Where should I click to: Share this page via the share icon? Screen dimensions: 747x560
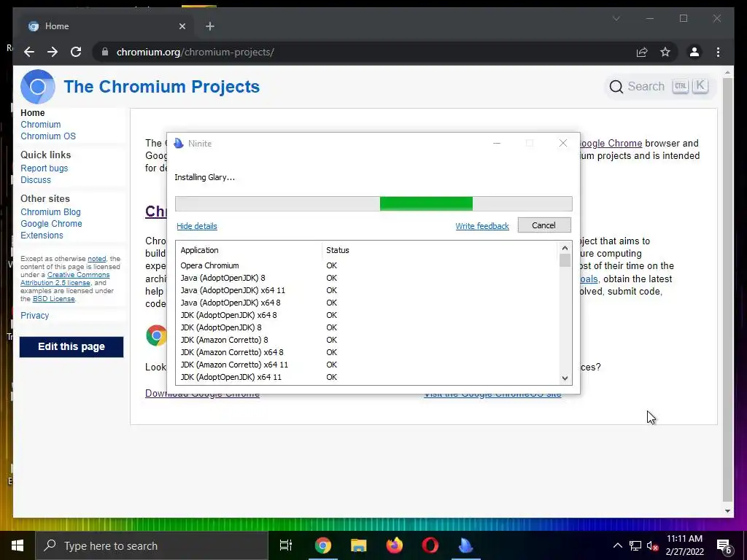tap(642, 52)
